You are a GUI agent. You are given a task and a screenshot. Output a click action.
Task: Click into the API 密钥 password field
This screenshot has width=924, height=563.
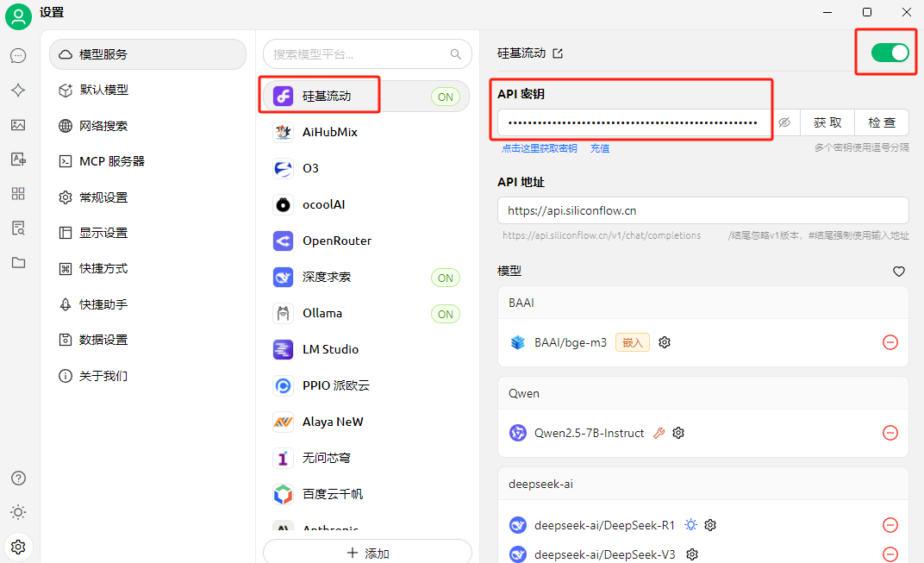[x=634, y=122]
